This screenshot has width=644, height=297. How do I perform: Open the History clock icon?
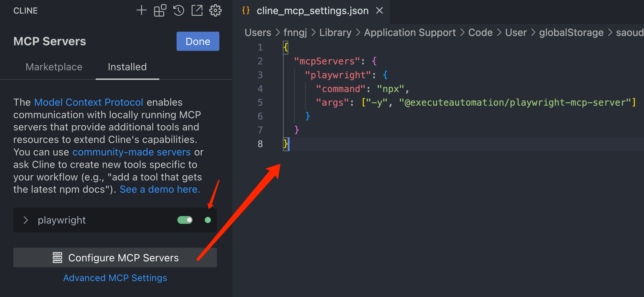(179, 11)
